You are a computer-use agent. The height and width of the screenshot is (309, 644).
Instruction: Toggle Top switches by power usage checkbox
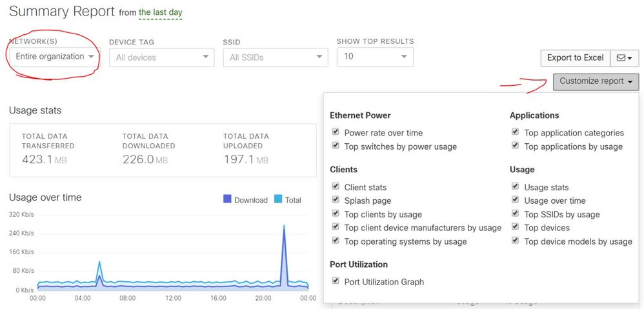tap(336, 146)
